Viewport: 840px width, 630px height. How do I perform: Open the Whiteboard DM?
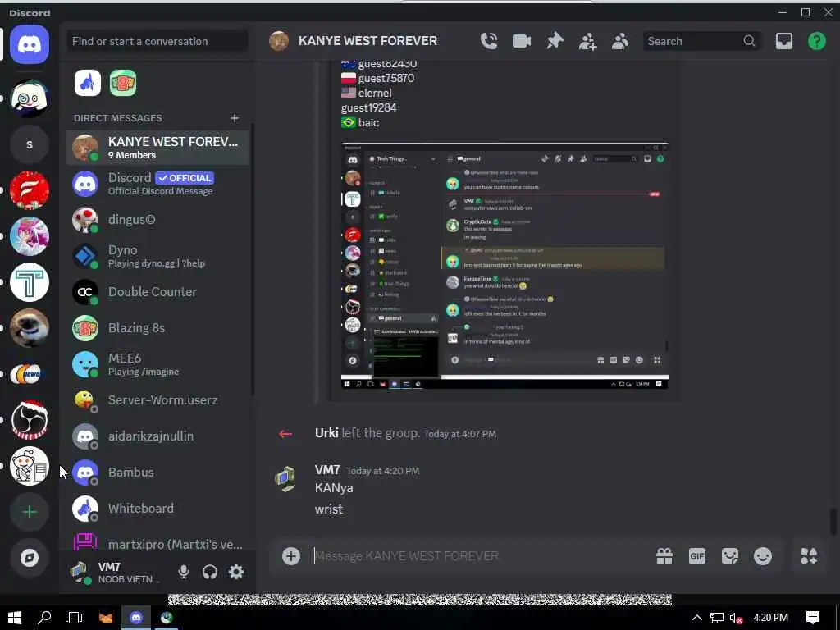point(158,509)
